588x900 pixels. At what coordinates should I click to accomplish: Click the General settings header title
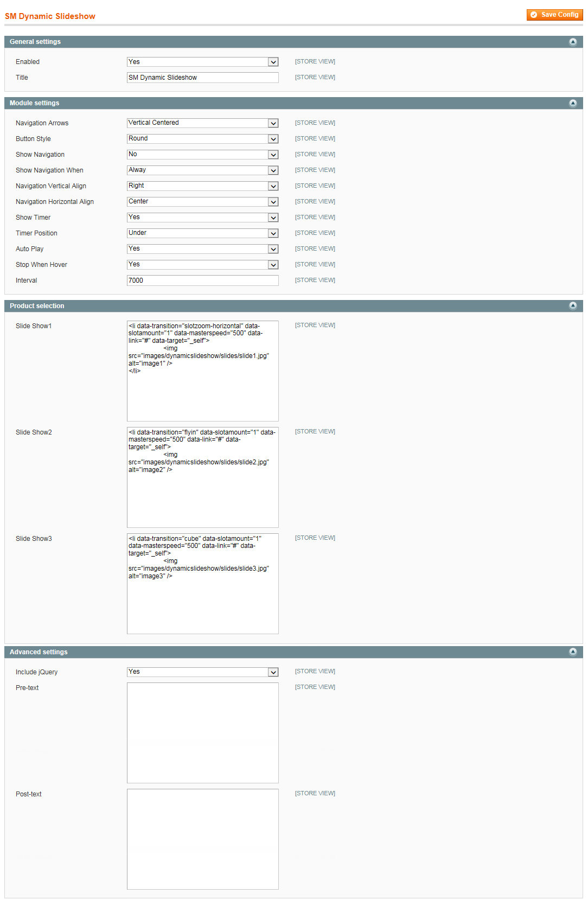pos(35,42)
